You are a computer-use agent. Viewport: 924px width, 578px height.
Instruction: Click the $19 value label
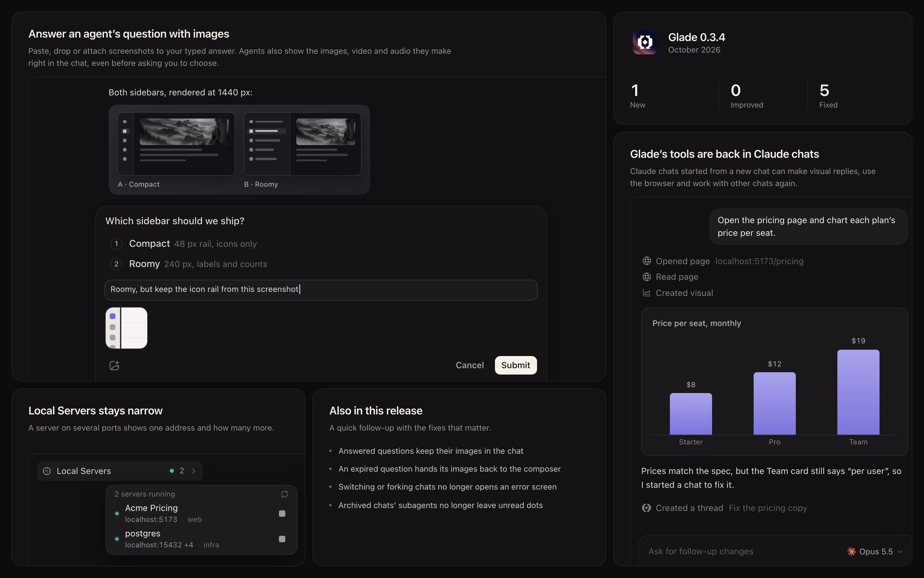[x=858, y=341]
